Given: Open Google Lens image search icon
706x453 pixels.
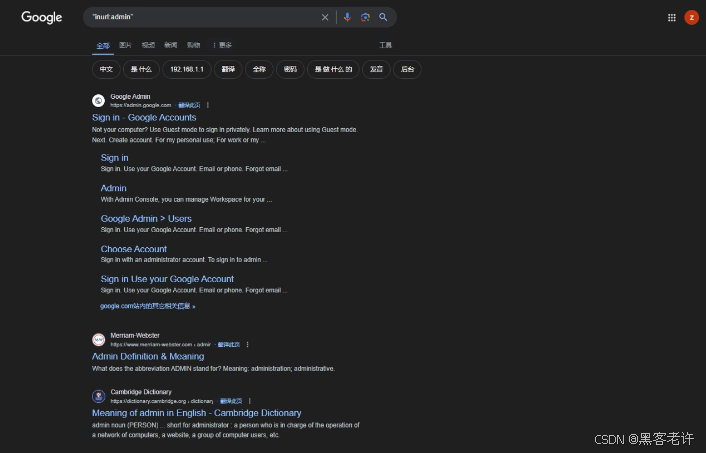Looking at the screenshot, I should coord(365,17).
